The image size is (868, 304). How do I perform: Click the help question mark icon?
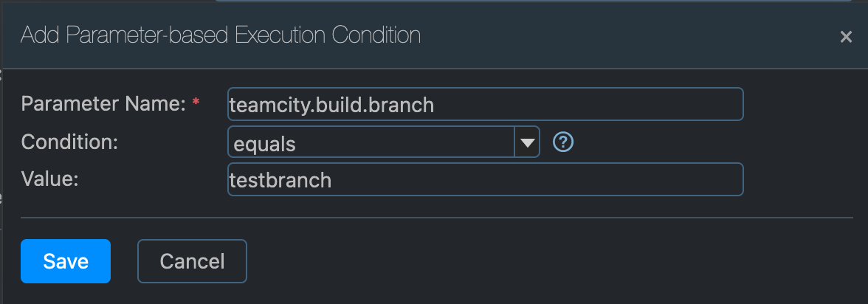[563, 141]
